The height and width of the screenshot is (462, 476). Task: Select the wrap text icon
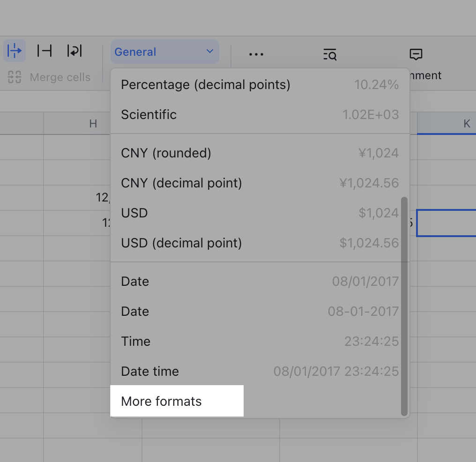[73, 51]
